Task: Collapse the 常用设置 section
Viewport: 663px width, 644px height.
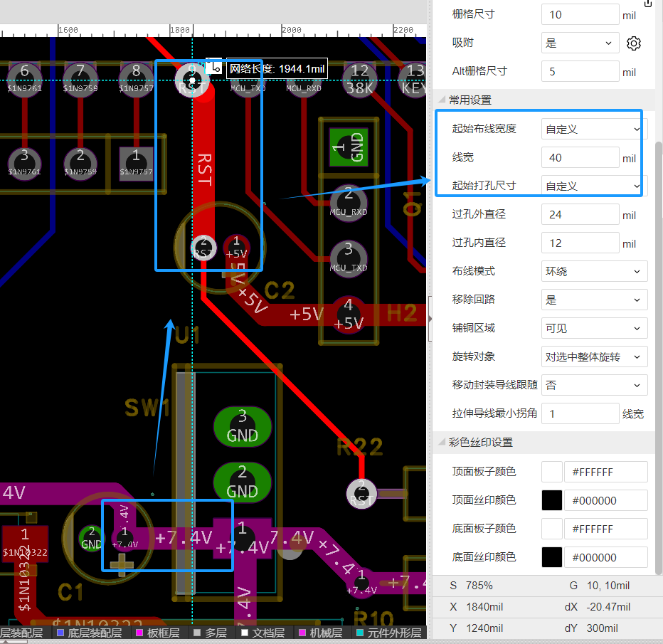Action: 443,100
